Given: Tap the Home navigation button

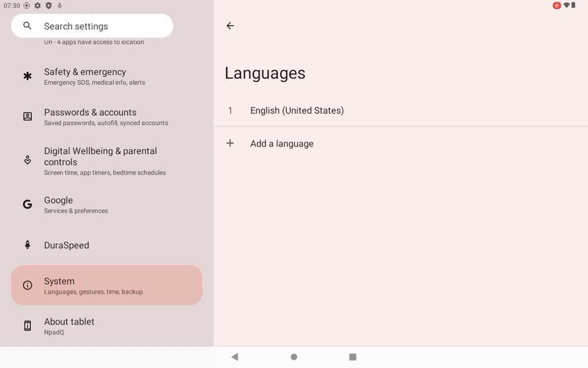Looking at the screenshot, I should click(x=293, y=357).
